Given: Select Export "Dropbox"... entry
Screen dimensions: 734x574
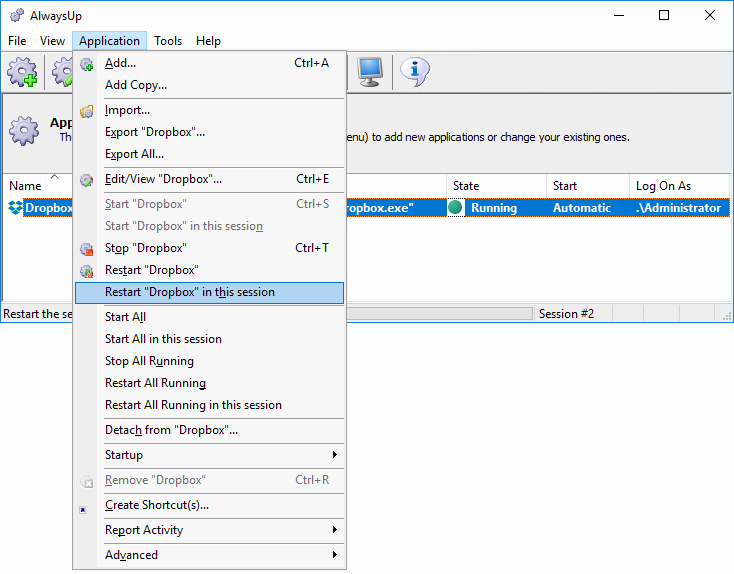Looking at the screenshot, I should 210,132.
